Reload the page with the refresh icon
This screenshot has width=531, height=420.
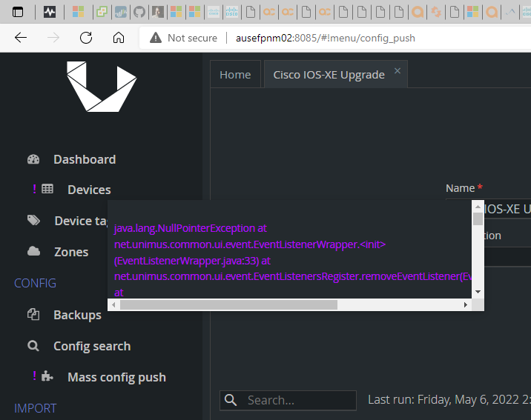tap(86, 38)
